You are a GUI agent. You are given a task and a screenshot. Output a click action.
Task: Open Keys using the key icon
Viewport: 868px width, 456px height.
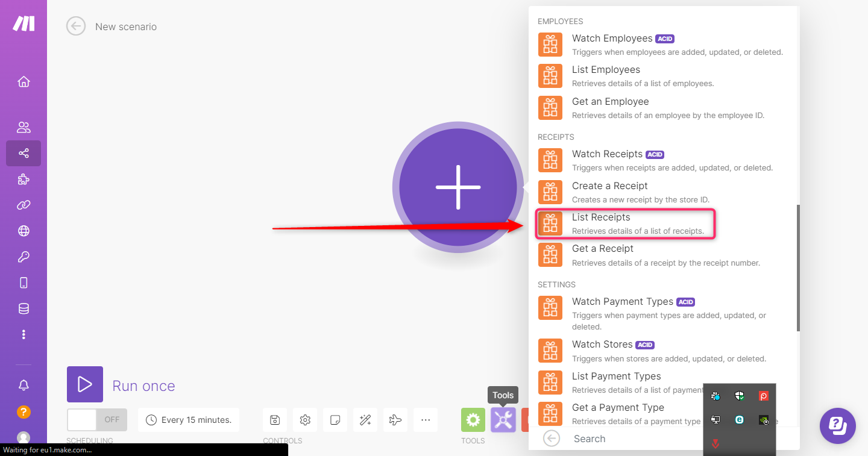point(24,257)
